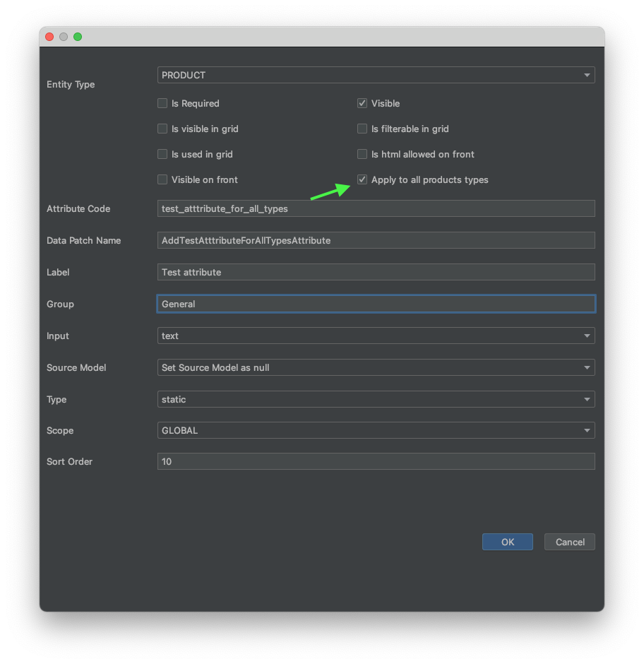Edit the Sort Order field

pyautogui.click(x=376, y=461)
